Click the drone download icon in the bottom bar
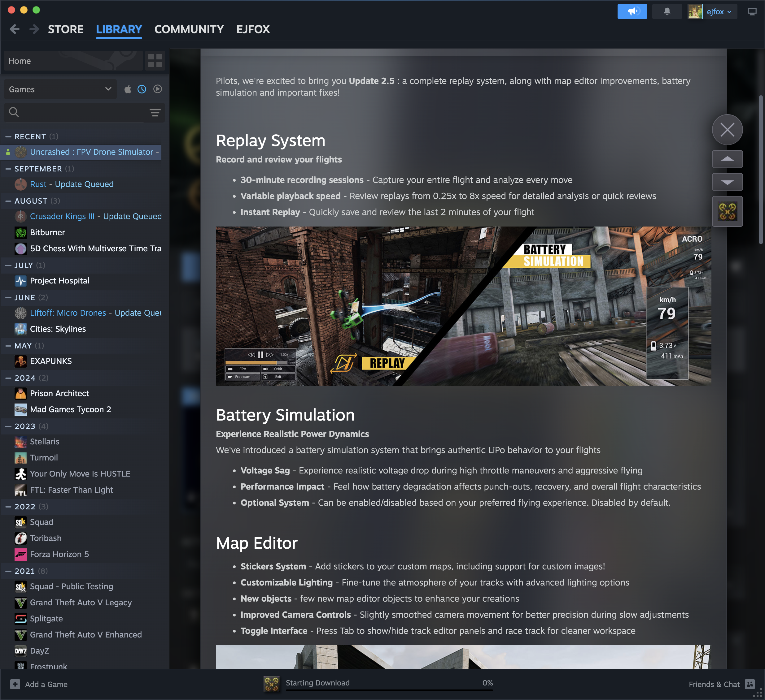 (271, 683)
